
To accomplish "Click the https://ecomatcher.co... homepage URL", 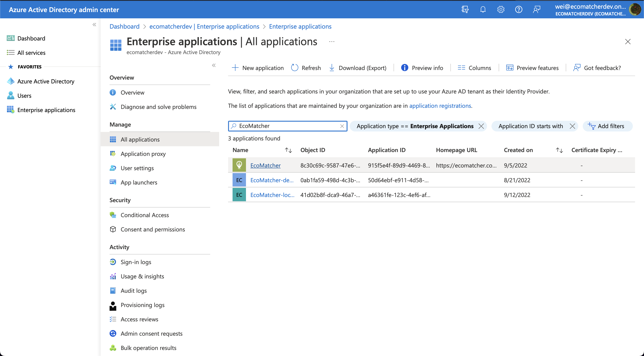I will (466, 165).
